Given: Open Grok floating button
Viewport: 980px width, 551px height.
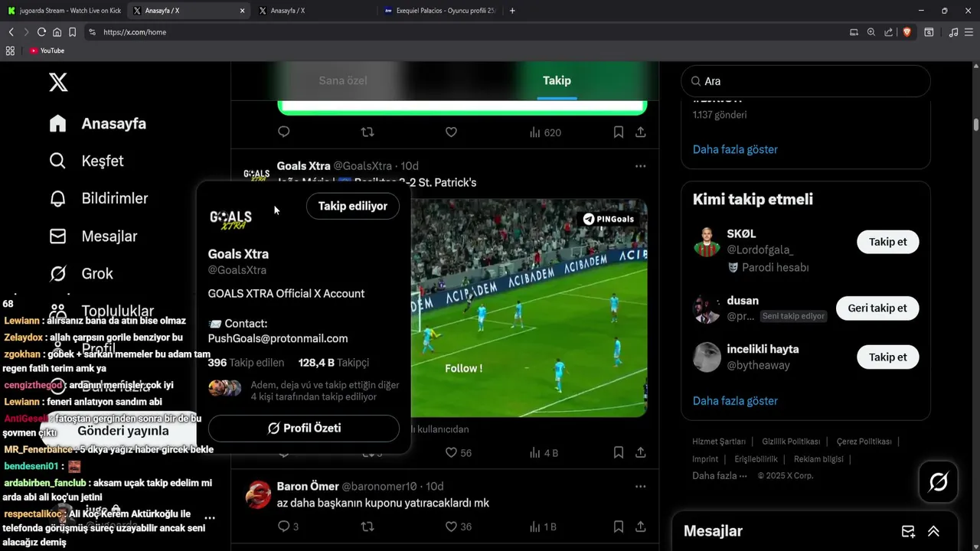Looking at the screenshot, I should 939,482.
